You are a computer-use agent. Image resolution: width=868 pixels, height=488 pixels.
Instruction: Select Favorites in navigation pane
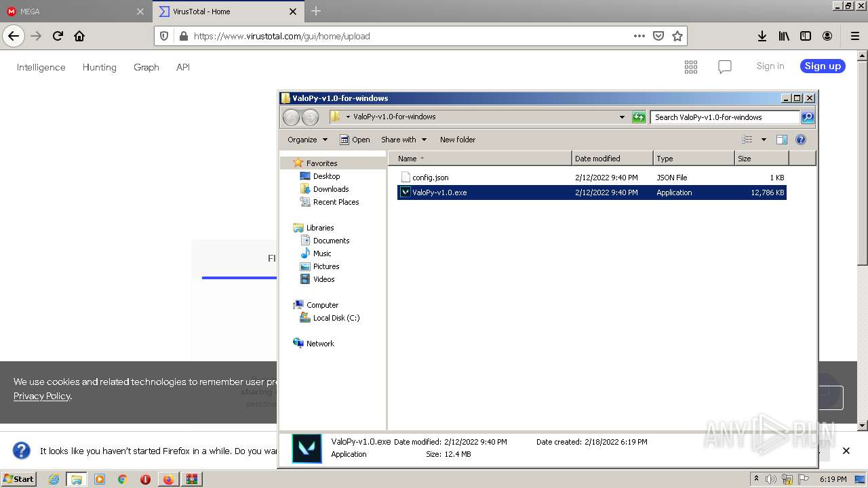point(321,163)
